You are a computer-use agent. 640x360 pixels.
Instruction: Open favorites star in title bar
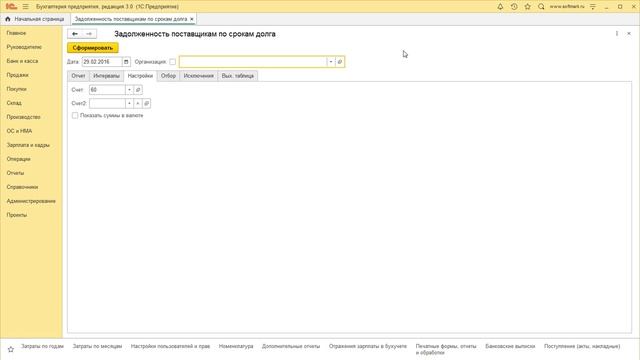[527, 7]
